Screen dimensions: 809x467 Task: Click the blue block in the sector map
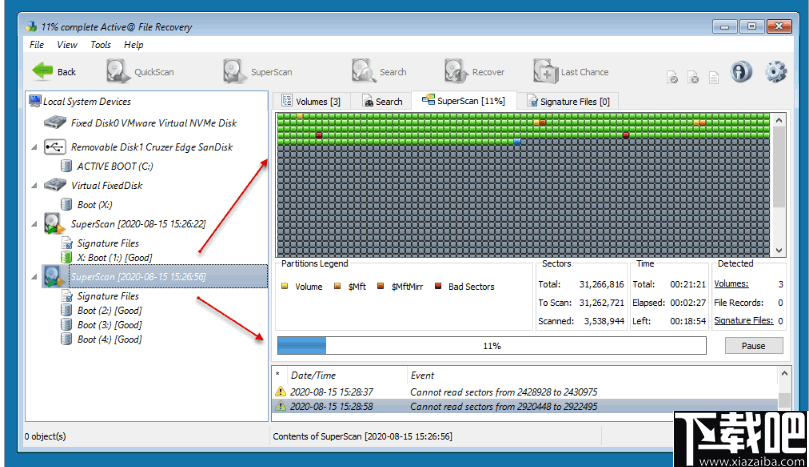coord(517,141)
